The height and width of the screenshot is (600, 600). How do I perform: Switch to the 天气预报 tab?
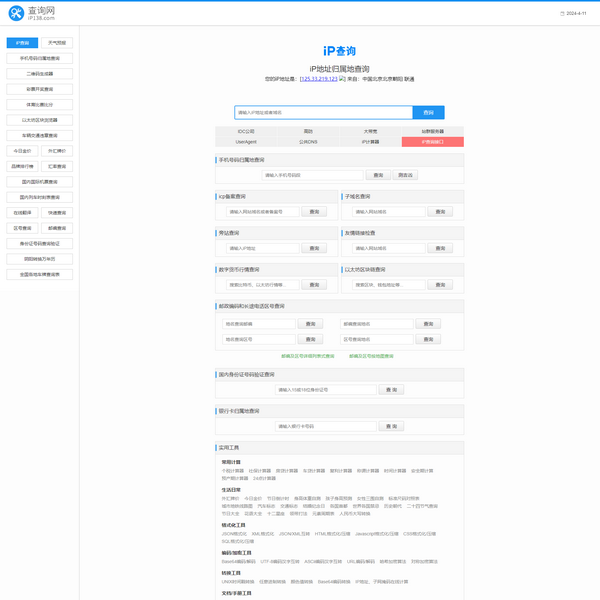tap(56, 43)
